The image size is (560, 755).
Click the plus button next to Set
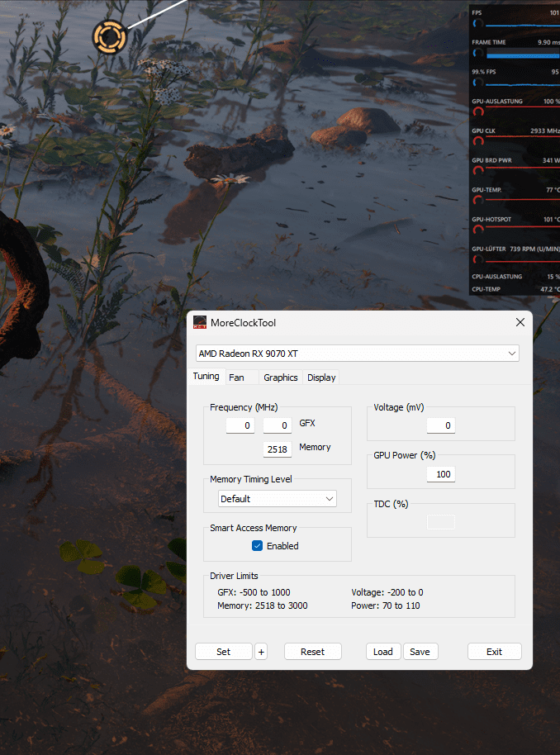click(x=261, y=652)
